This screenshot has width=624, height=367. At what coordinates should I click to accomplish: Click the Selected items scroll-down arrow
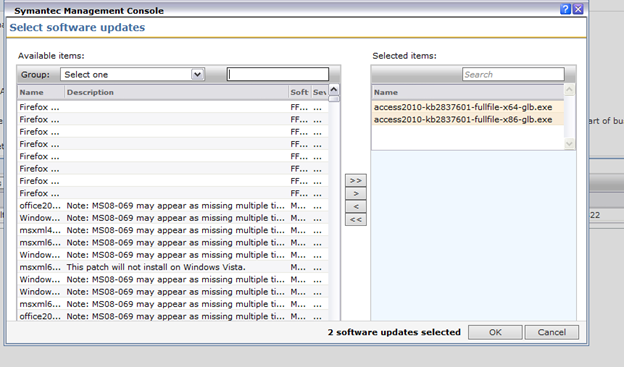point(569,144)
